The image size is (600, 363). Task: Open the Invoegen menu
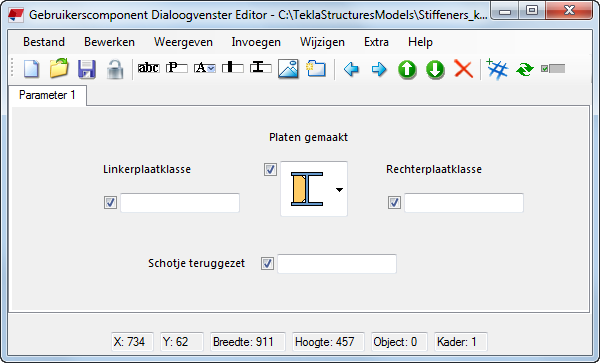coord(256,42)
